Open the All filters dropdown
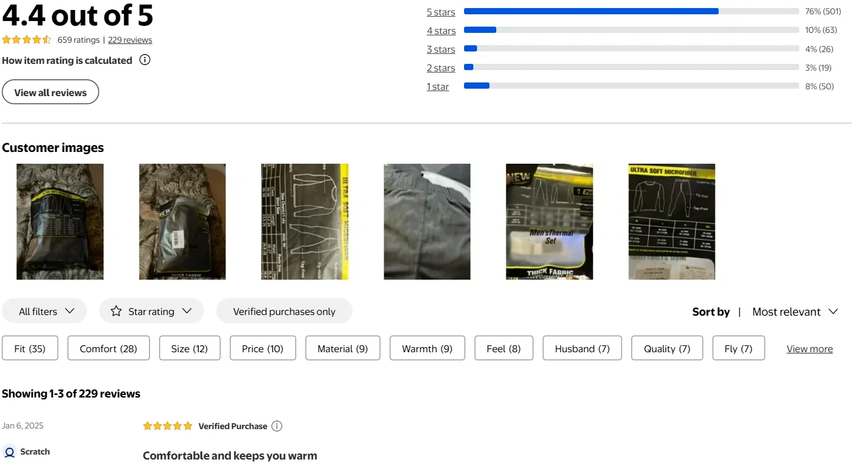The width and height of the screenshot is (868, 462). [44, 311]
